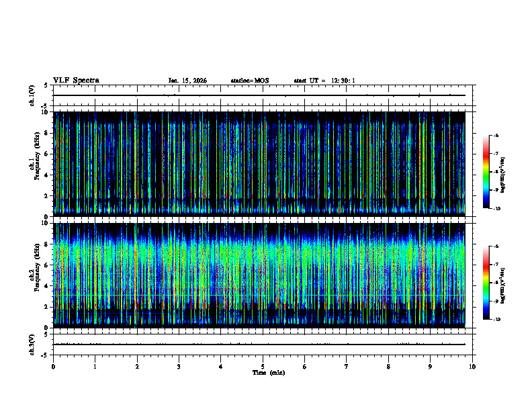Click the "4" kHz tick of ch.2 spectrogram
This screenshot has height=411, width=532.
47,286
